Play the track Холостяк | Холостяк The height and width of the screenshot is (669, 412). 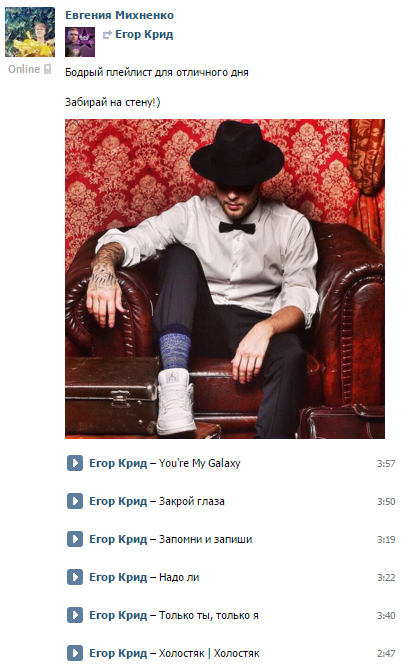[x=75, y=653]
